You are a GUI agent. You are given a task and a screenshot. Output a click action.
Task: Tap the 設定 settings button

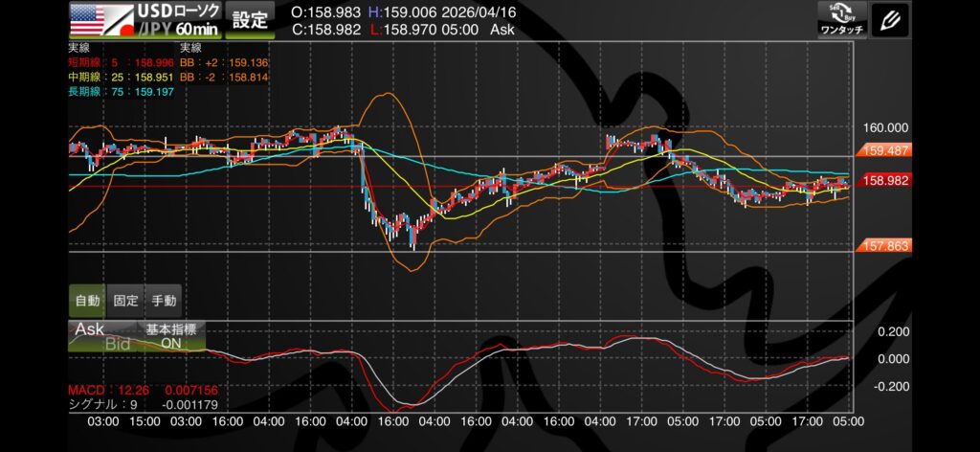251,19
